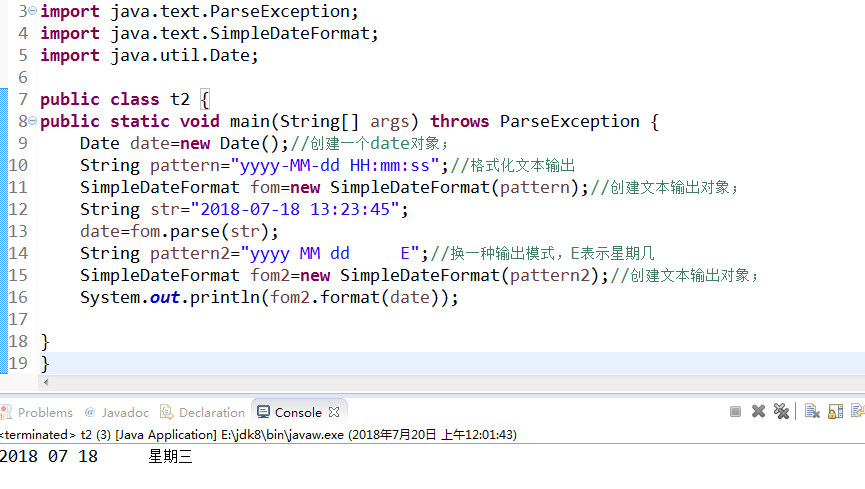Viewport: 865px width, 489px height.
Task: Open the Declaration tab
Action: (x=202, y=412)
